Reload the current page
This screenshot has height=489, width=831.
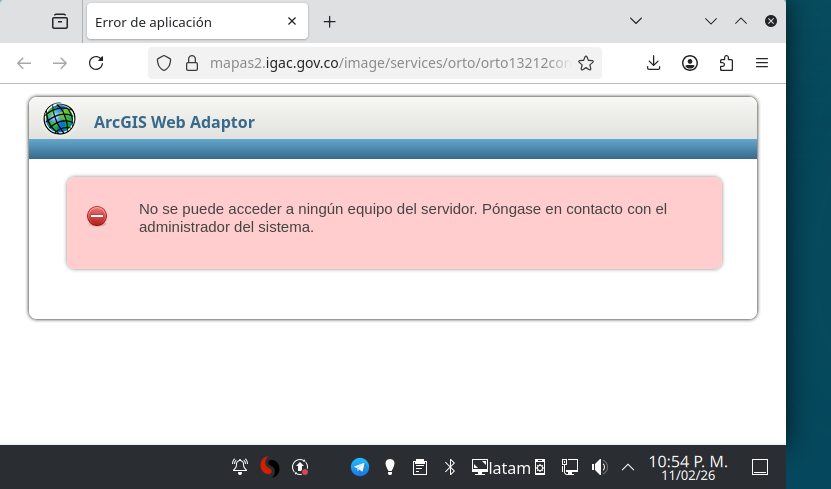coord(96,63)
